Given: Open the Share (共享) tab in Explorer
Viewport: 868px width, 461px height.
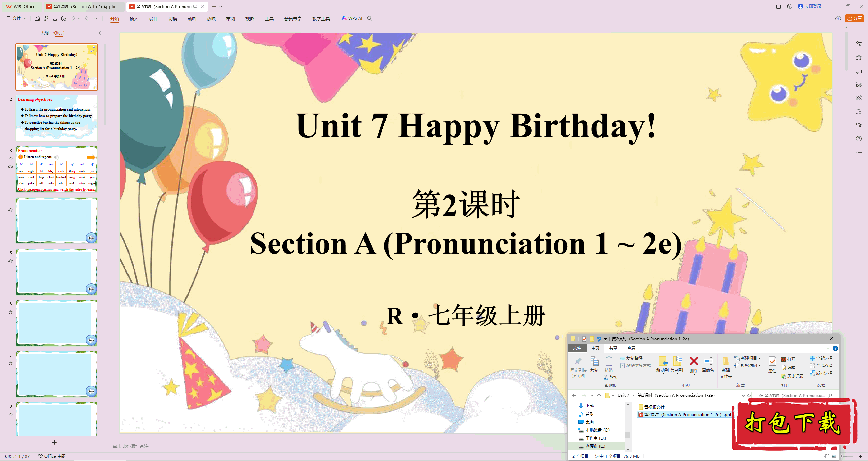Looking at the screenshot, I should pyautogui.click(x=613, y=348).
